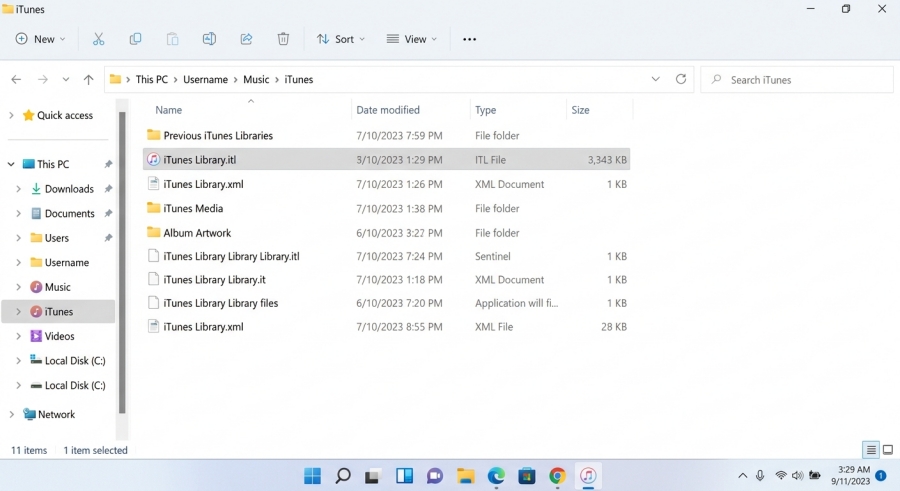Image resolution: width=900 pixels, height=491 pixels.
Task: Click the navigation pane scrollbar
Action: point(122,262)
